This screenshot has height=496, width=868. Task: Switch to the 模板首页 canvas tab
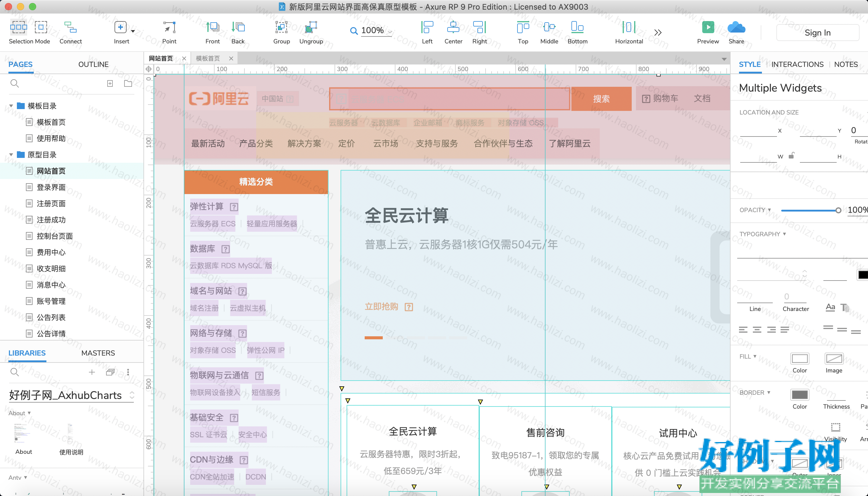pos(208,58)
